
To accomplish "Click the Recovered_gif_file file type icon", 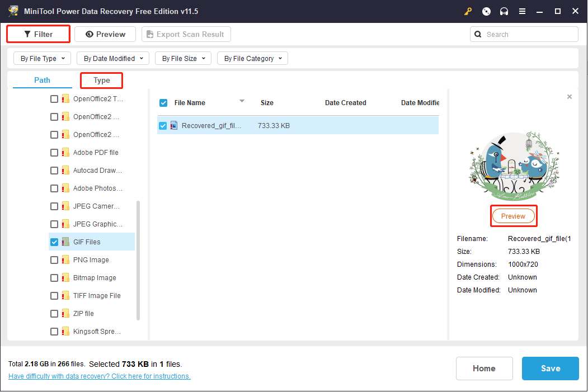I will (173, 126).
